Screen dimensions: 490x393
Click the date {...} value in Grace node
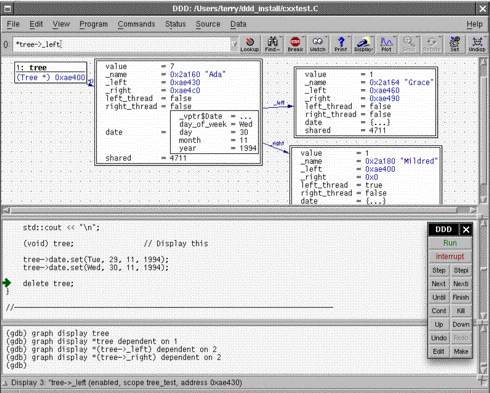tap(380, 122)
